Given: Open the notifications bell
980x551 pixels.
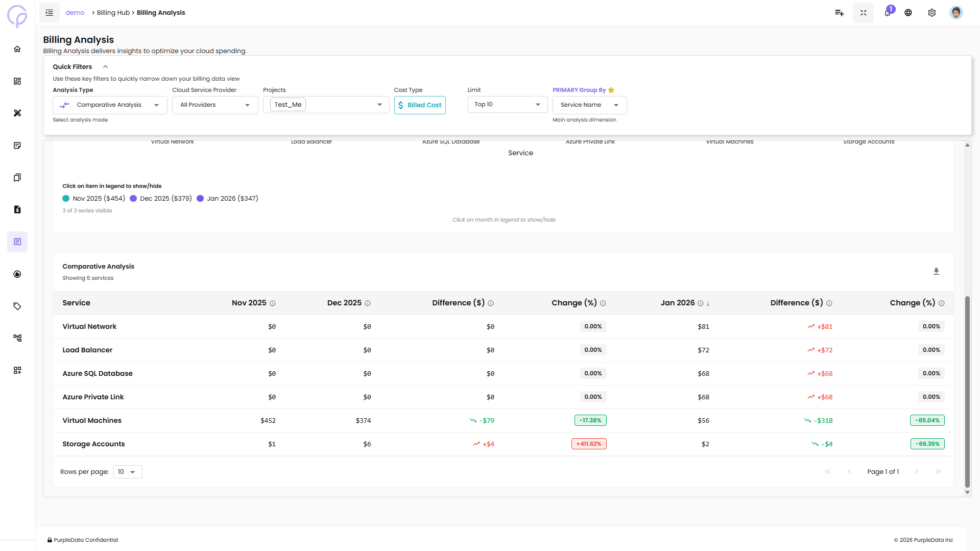Looking at the screenshot, I should [x=888, y=13].
